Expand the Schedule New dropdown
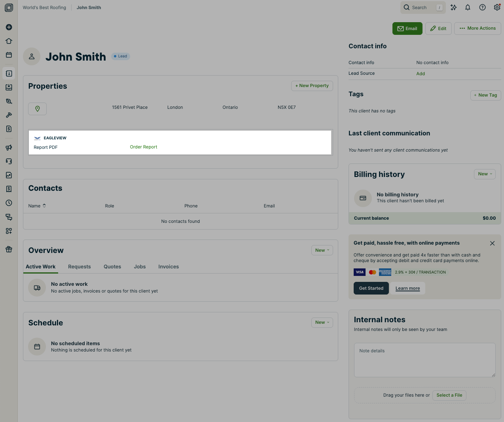 click(322, 323)
